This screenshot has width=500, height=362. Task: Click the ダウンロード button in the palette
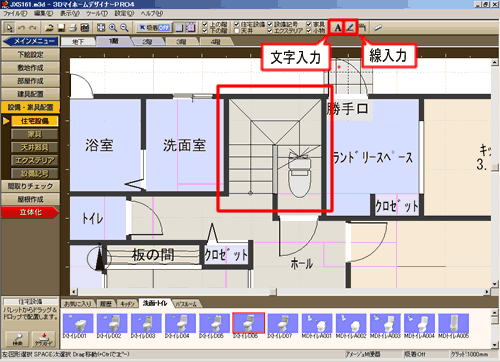44,339
